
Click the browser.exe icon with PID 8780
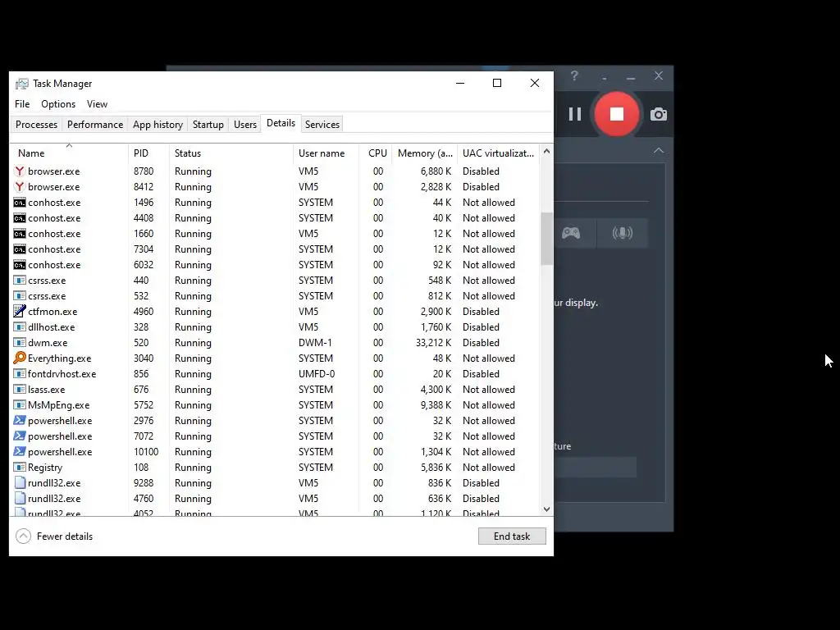pyautogui.click(x=20, y=171)
